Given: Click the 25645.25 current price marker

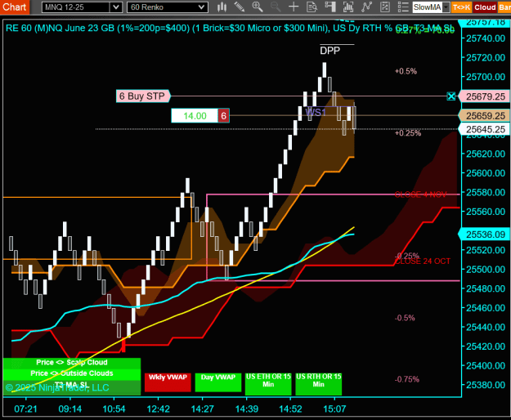Looking at the screenshot, I should tap(485, 130).
